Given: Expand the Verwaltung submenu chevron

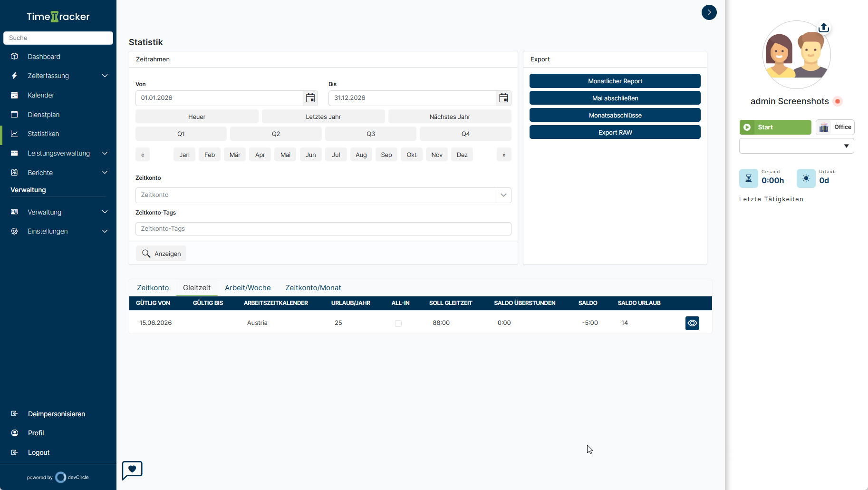Looking at the screenshot, I should (105, 212).
